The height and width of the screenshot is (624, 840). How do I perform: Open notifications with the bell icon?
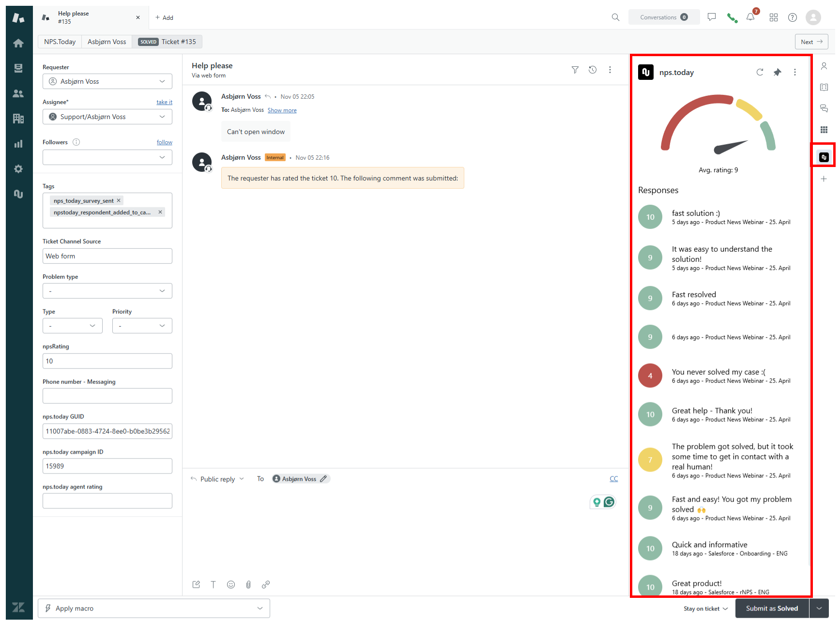[750, 17]
